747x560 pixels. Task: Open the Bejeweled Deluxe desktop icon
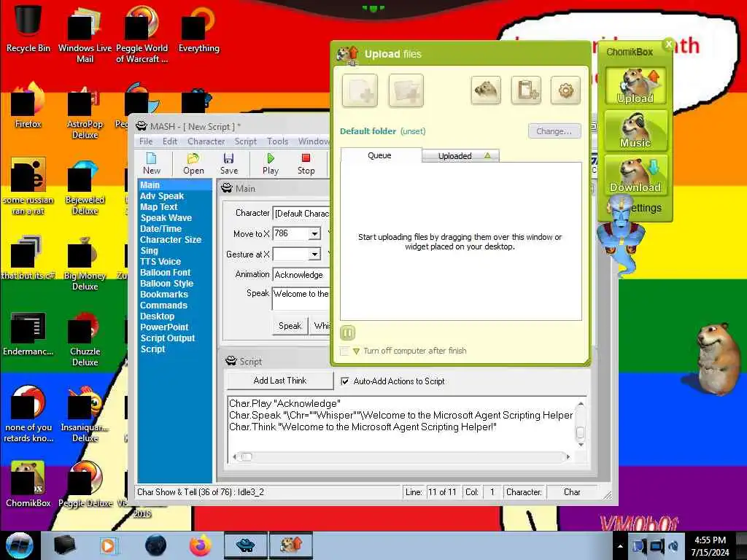pos(85,187)
